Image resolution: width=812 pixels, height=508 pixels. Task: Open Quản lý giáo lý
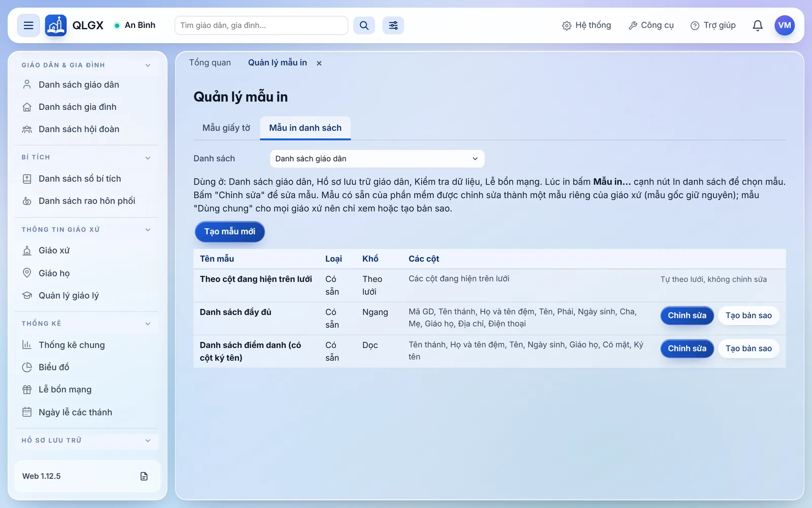pos(87,296)
